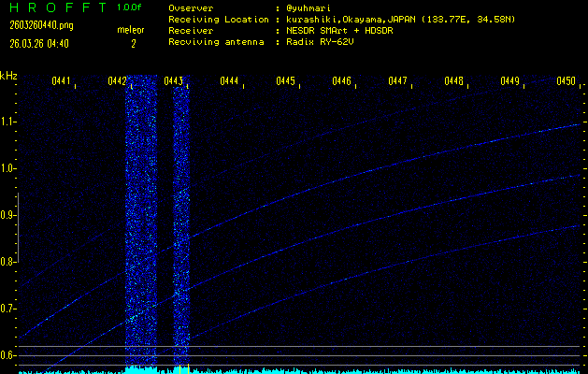
Task: Click the wide noise band at 0442
Action: tap(140, 224)
